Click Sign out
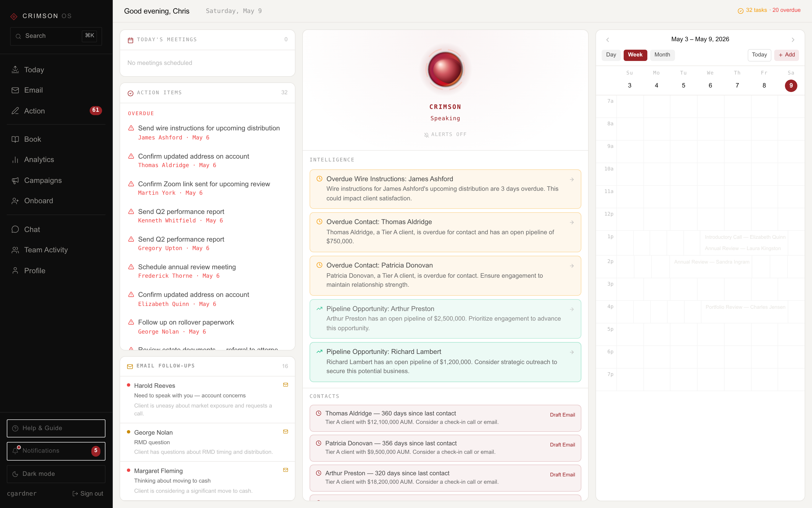 (x=88, y=494)
